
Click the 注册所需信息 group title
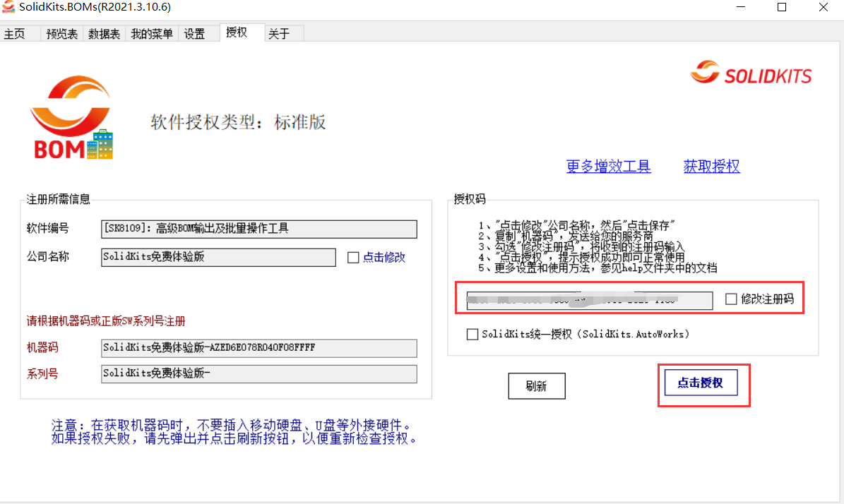[x=58, y=199]
